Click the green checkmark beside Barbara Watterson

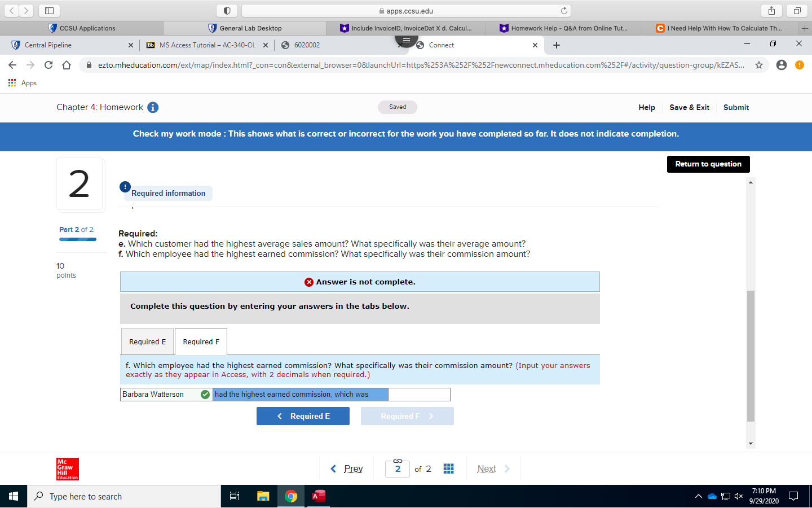(205, 394)
